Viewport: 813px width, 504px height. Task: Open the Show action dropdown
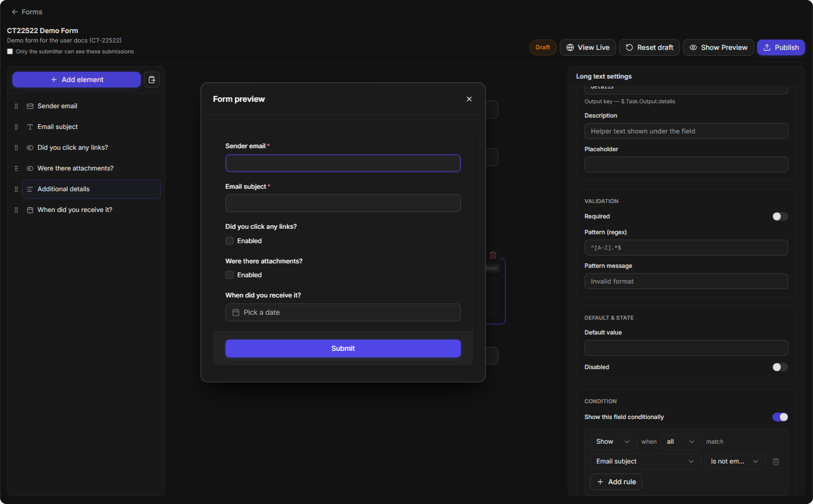tap(613, 442)
